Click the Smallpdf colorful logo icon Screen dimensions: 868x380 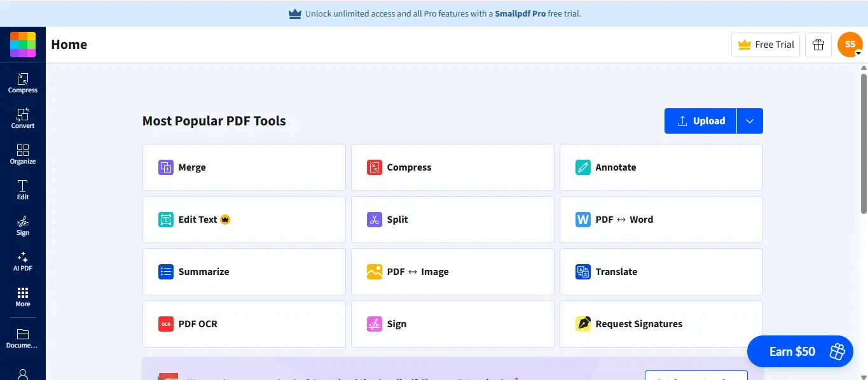pos(23,45)
